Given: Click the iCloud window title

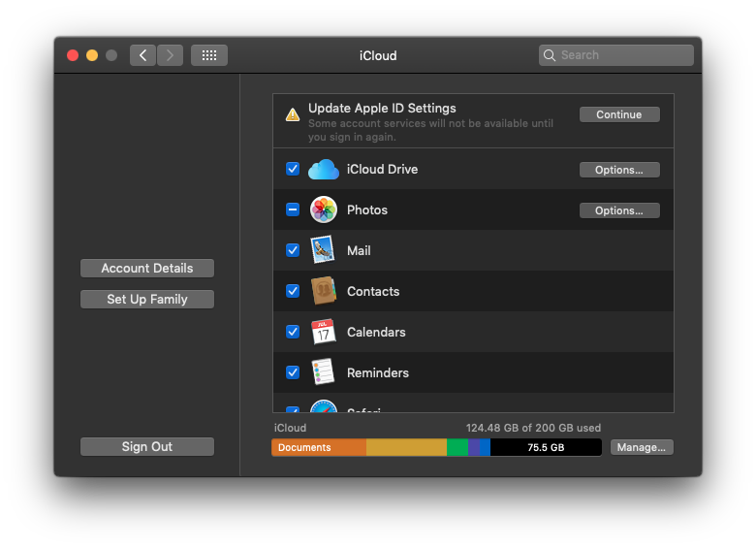Looking at the screenshot, I should pyautogui.click(x=378, y=55).
